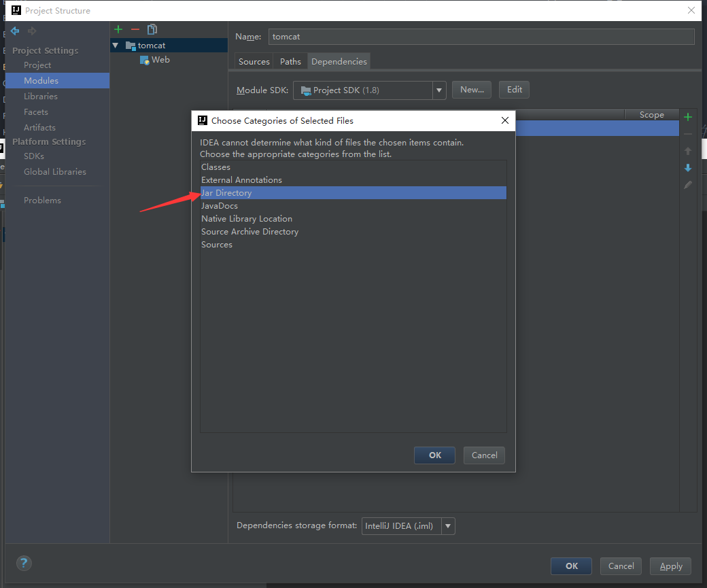Add dependency using green plus icon
This screenshot has height=588, width=707.
point(687,117)
